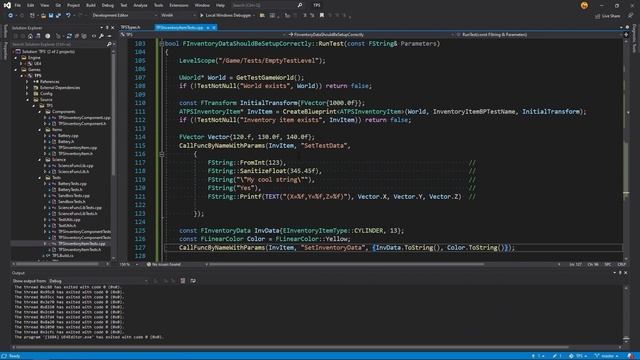Viewport: 640px width, 360px height.
Task: Toggle word wrap in the Output panel
Action: (x=193, y=281)
